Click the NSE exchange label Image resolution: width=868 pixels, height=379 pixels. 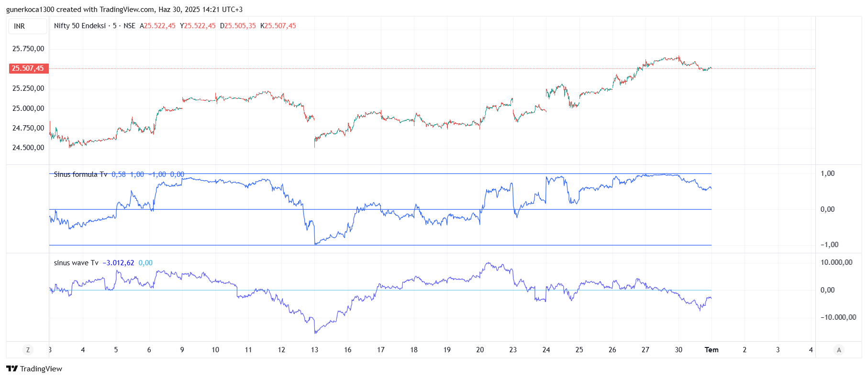click(x=129, y=26)
